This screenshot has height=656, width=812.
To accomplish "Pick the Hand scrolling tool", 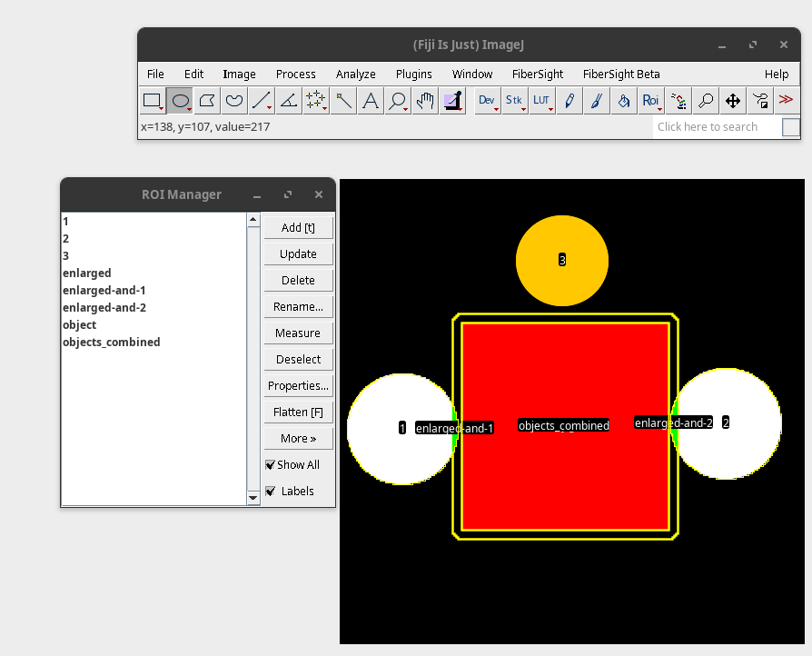I will coord(424,100).
